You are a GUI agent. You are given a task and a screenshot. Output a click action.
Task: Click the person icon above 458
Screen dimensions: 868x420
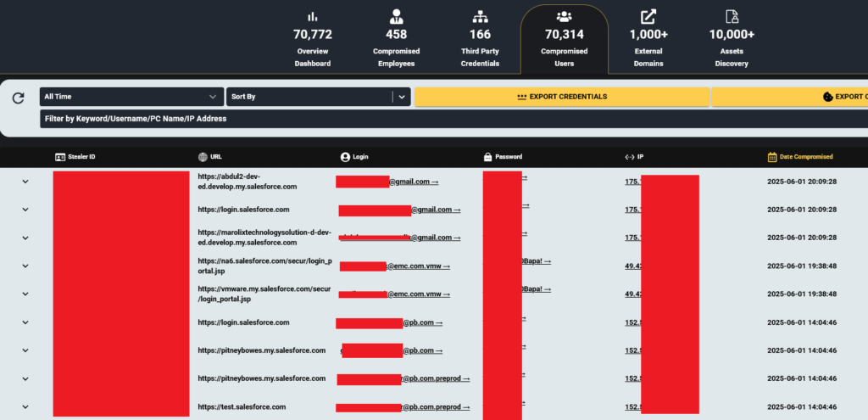[x=396, y=17]
